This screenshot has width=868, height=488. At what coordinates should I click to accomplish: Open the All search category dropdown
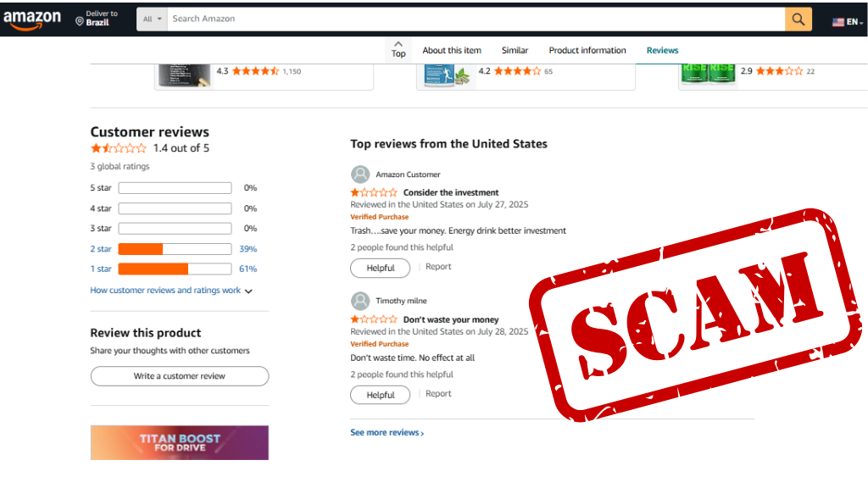(153, 19)
